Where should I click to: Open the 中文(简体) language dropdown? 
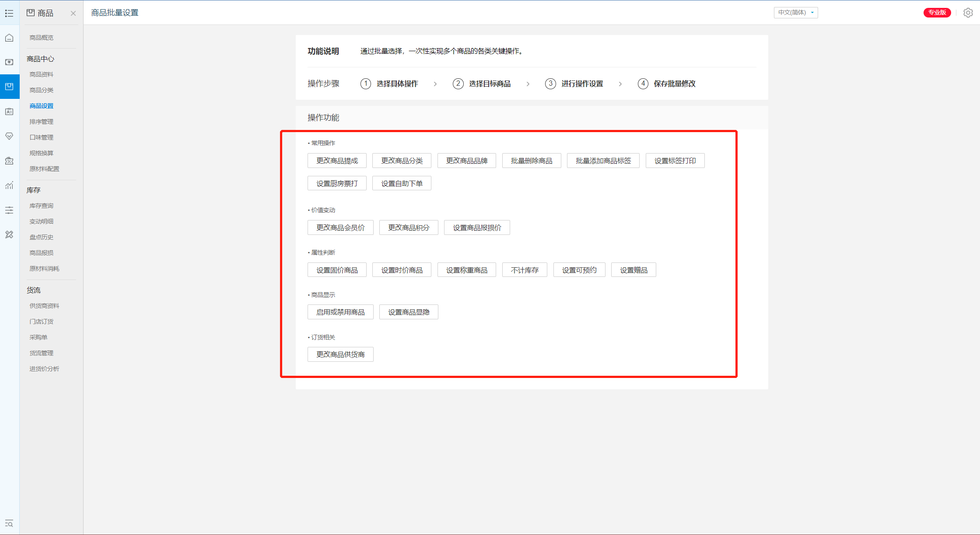tap(795, 13)
